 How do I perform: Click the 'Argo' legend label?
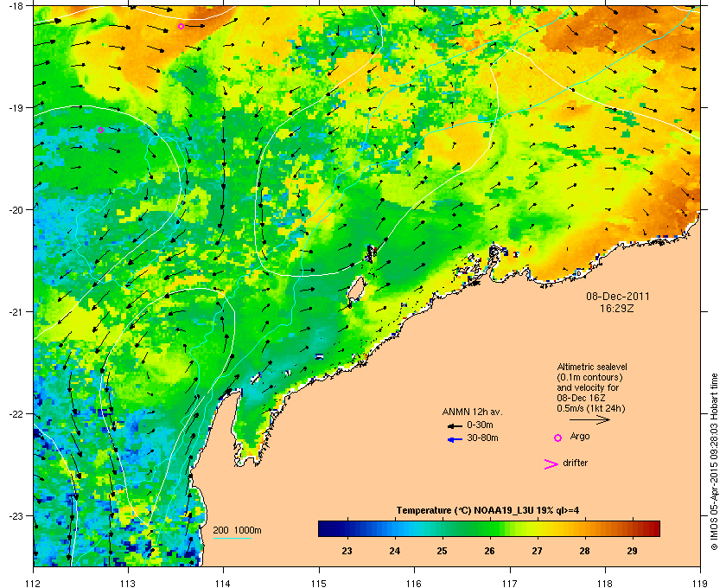pyautogui.click(x=580, y=436)
